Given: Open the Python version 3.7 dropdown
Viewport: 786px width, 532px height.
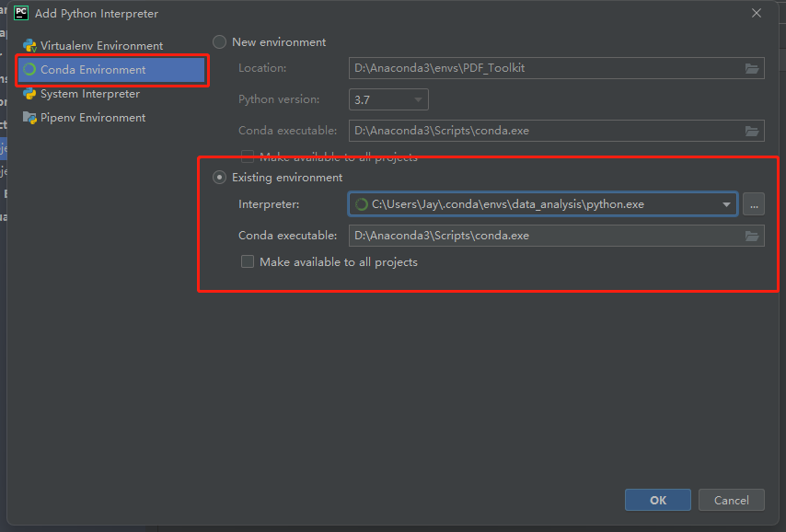Looking at the screenshot, I should (388, 99).
